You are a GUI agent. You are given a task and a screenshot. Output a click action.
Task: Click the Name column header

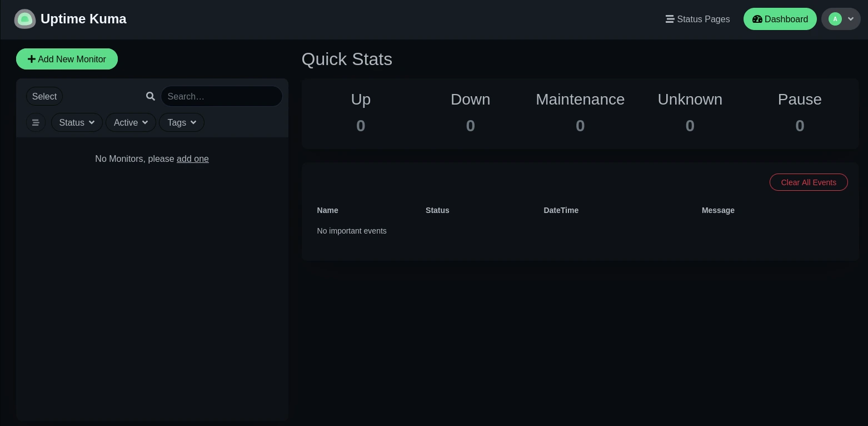pyautogui.click(x=327, y=210)
